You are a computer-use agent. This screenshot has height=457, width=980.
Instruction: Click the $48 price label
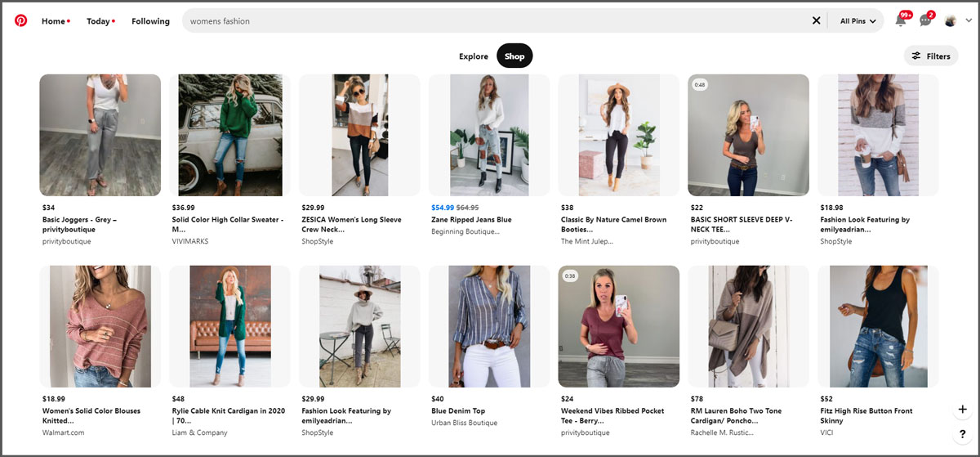178,399
